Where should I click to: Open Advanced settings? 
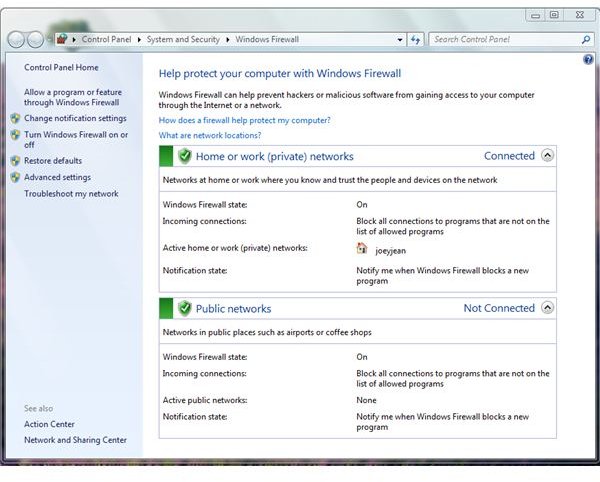tap(57, 177)
